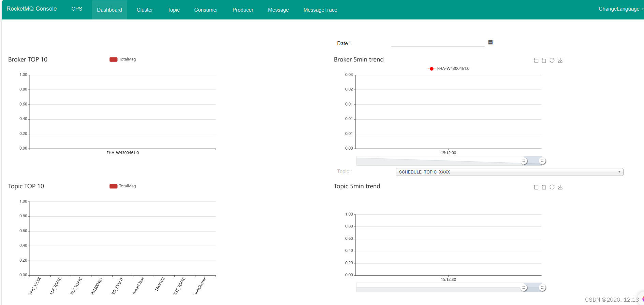
Task: Click the RocketMQ-Console brand link
Action: 32,9
